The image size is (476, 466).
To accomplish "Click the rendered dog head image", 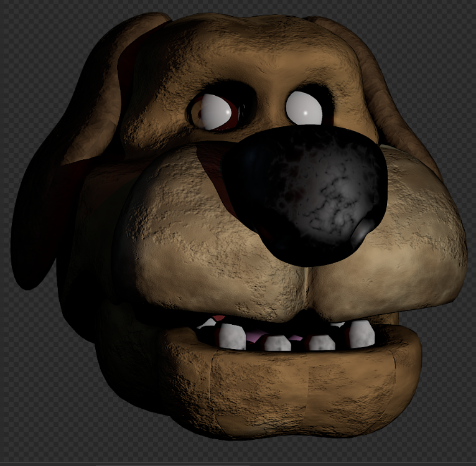I will coord(238,226).
